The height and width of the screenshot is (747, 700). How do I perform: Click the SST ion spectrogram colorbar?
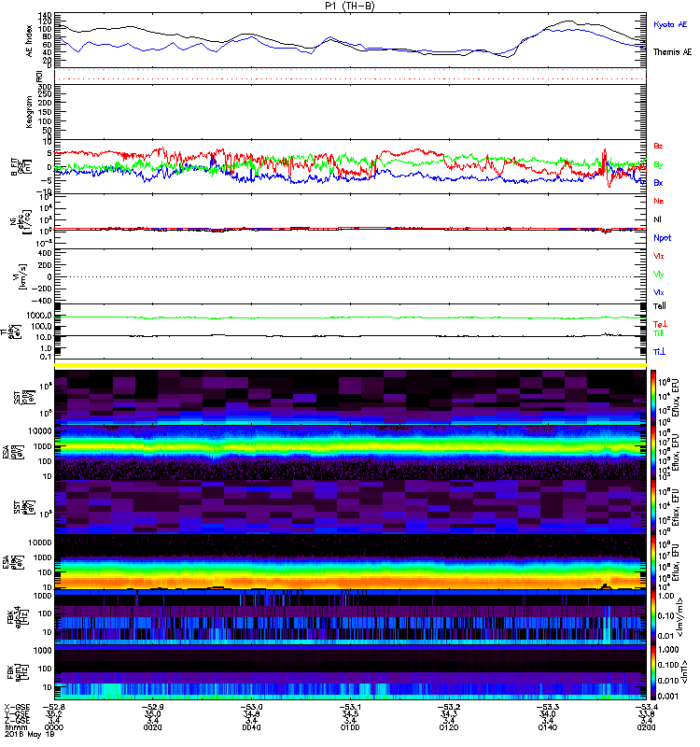point(653,397)
